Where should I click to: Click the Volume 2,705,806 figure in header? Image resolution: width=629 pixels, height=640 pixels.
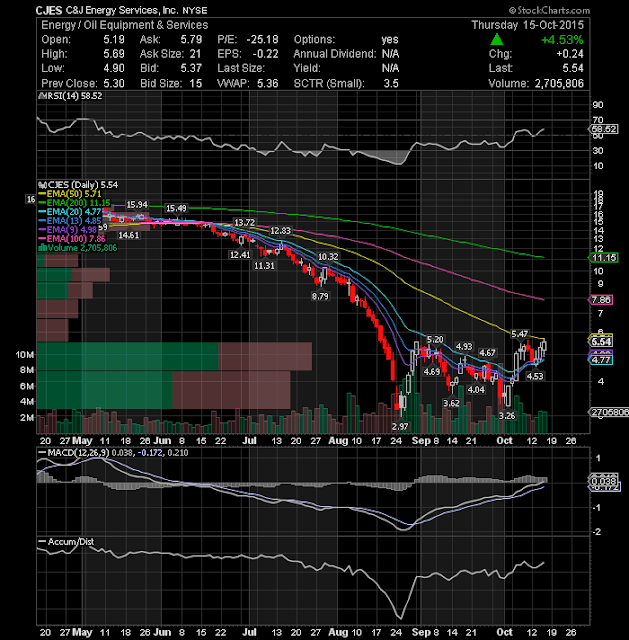(x=559, y=83)
